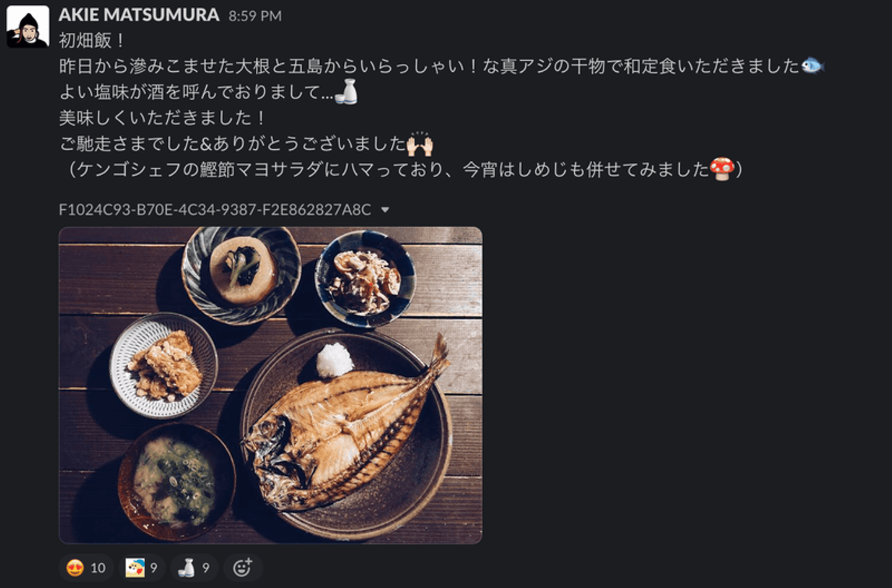Toggle the custom dog reaction with 9 votes
Screen dimensions: 892x588
tap(142, 568)
